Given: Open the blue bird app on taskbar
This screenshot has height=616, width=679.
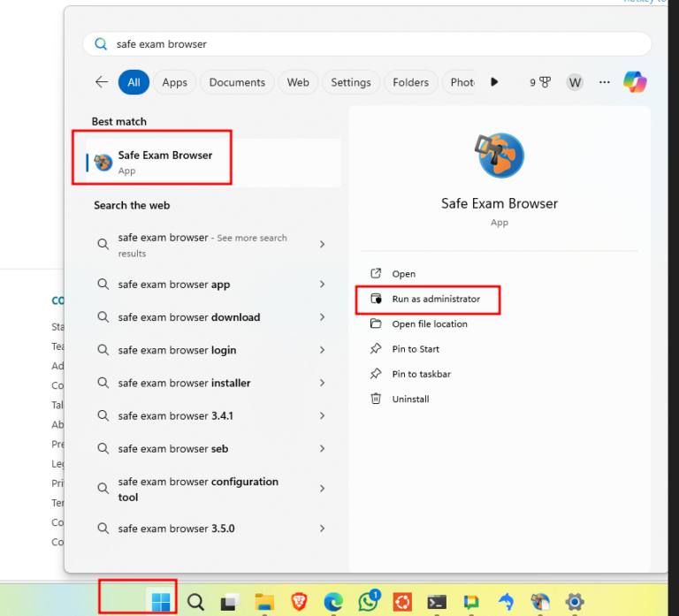Looking at the screenshot, I should [506, 601].
